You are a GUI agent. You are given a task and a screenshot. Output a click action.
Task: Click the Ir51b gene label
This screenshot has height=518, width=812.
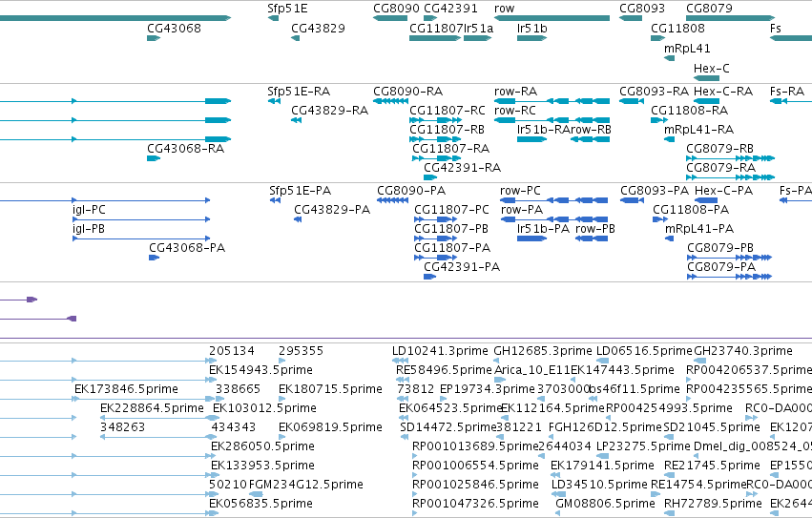pos(531,29)
